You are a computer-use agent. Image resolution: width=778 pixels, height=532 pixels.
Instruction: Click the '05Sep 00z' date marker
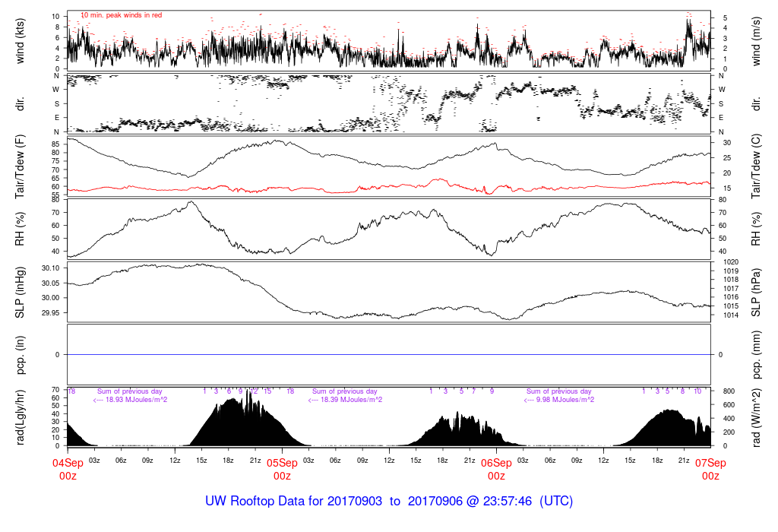point(283,470)
